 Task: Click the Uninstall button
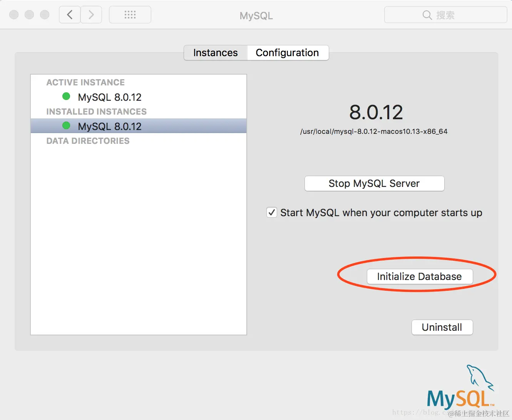442,327
